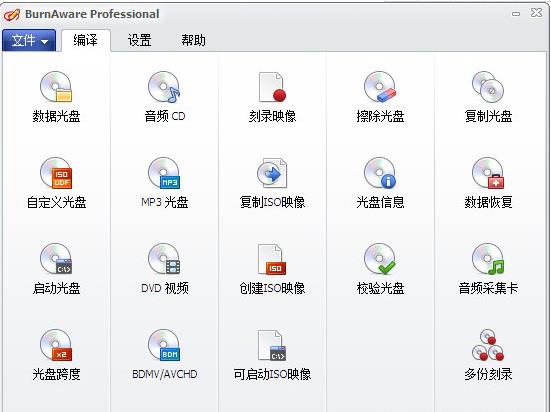This screenshot has height=412, width=551.
Task: Open the 音频采集卡 audio grabber tool
Action: [x=488, y=269]
